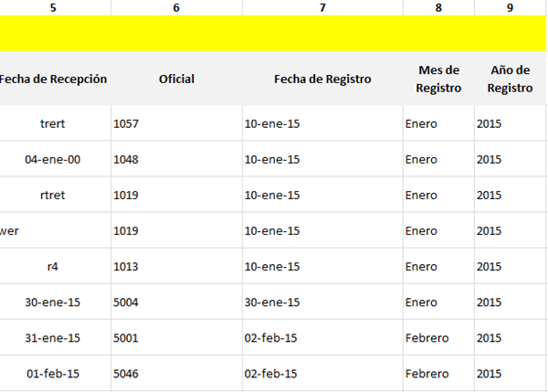Click the yellow highlighted row

click(274, 33)
